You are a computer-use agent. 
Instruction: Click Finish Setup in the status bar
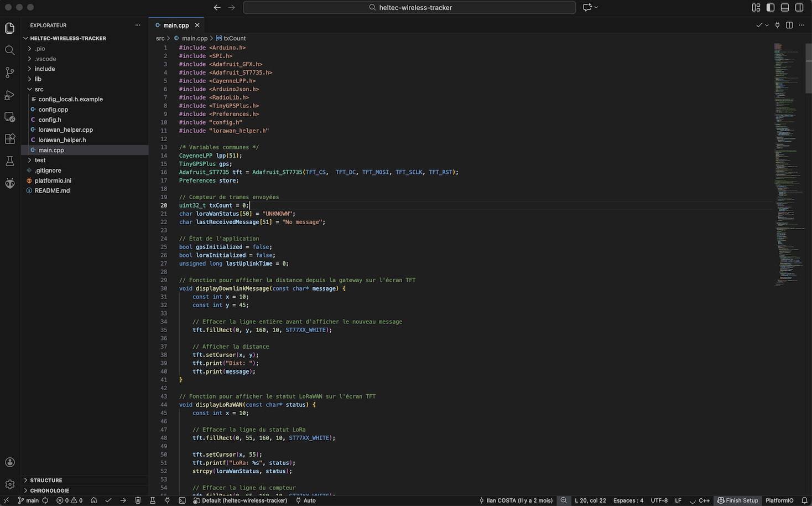[738, 500]
